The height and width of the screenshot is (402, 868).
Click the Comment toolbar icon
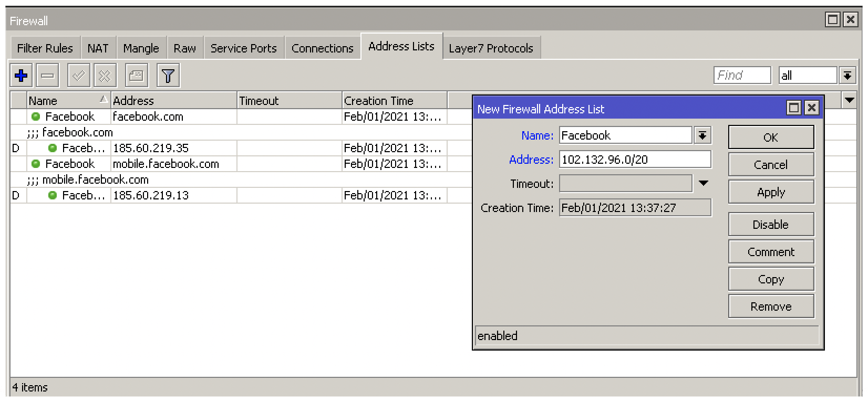[x=137, y=76]
